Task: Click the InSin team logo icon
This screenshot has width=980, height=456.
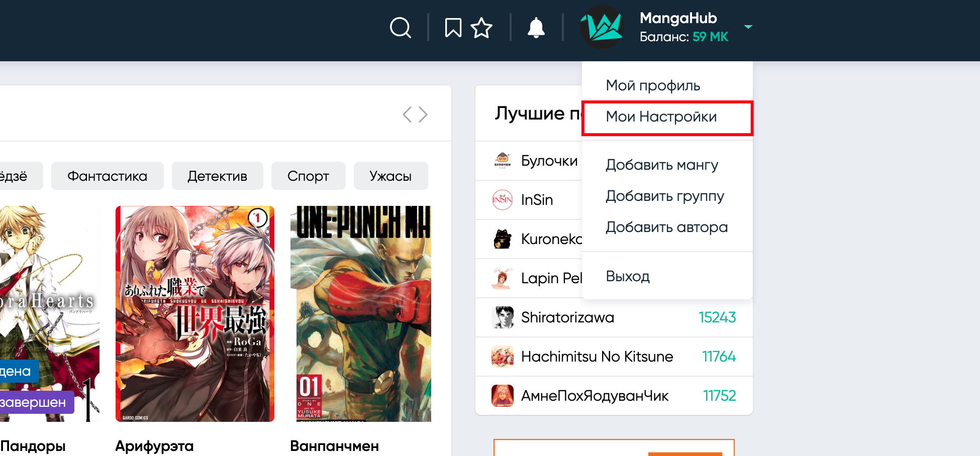Action: 503,200
